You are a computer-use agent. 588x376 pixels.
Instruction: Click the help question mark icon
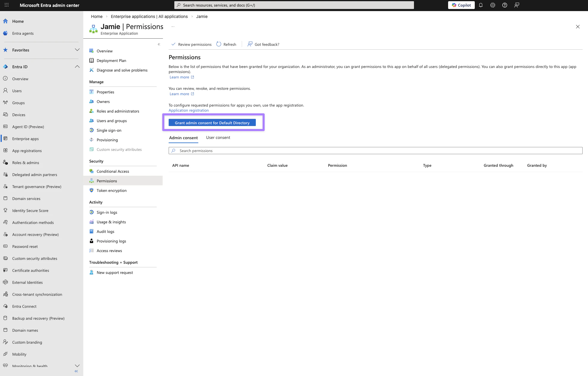505,5
